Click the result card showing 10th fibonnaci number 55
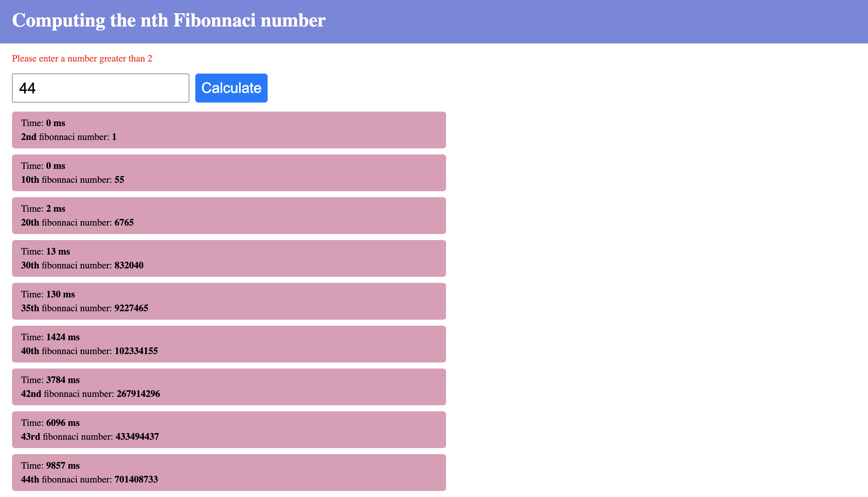 click(228, 173)
